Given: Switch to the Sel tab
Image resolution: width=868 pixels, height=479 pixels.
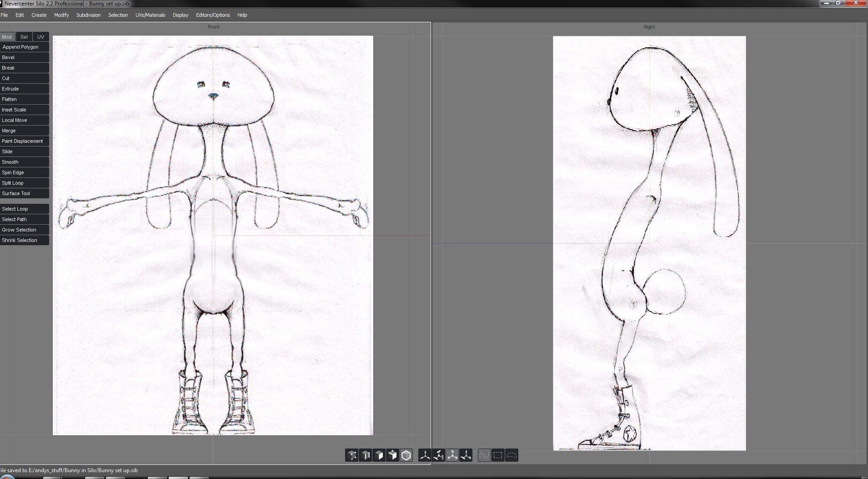Looking at the screenshot, I should click(x=24, y=37).
